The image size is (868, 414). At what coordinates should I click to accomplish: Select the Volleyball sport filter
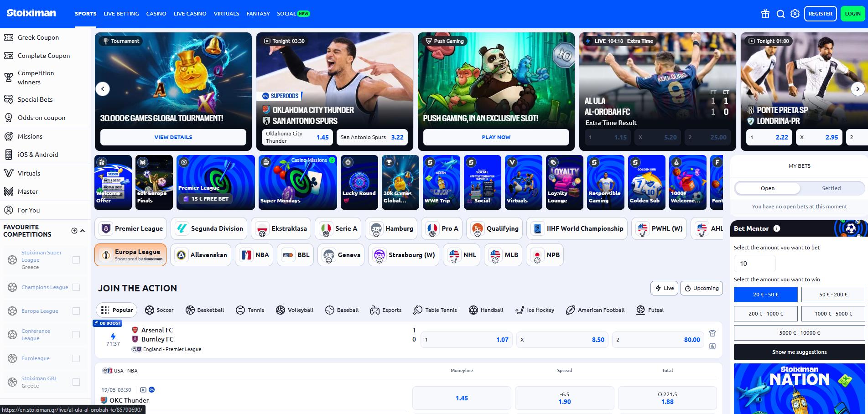(295, 310)
